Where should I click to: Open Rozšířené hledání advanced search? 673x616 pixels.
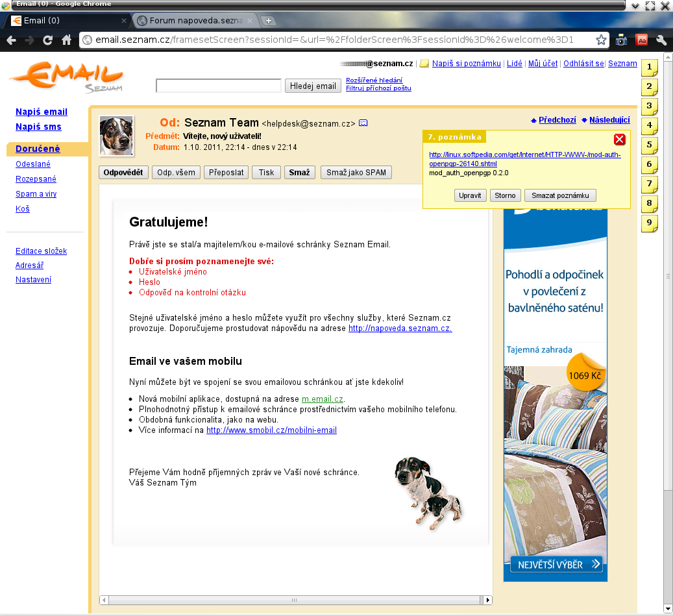[374, 80]
